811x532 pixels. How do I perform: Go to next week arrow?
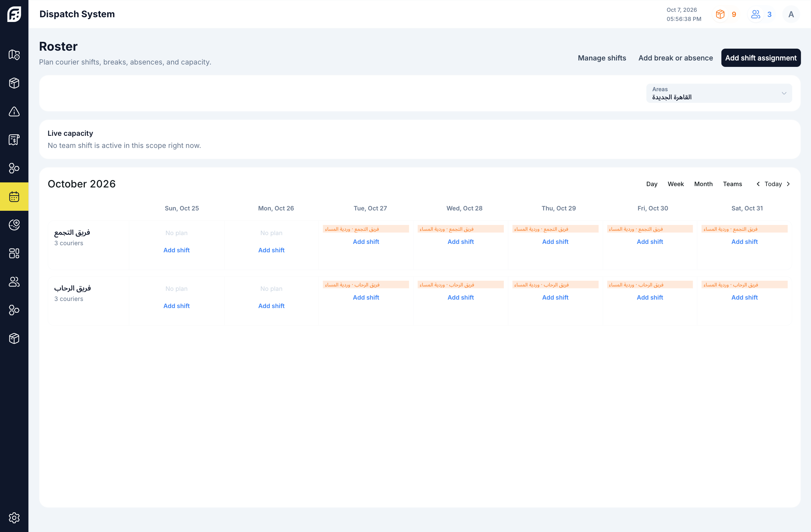tap(788, 184)
